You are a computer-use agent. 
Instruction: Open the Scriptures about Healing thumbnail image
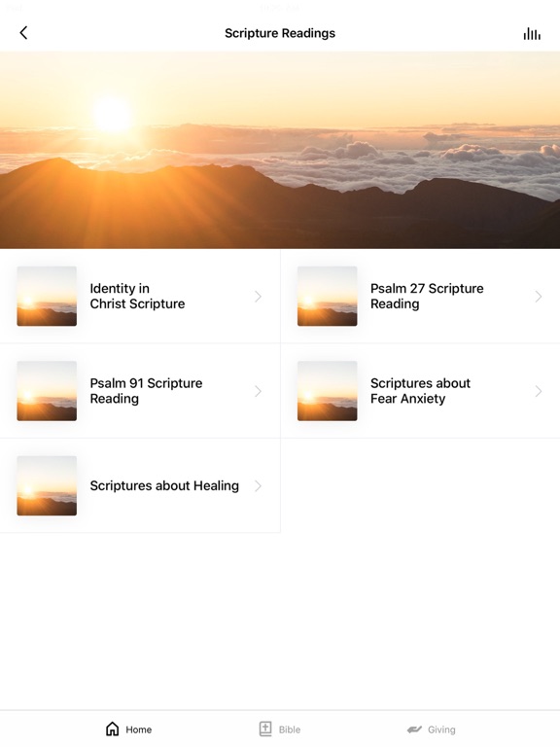click(x=47, y=485)
